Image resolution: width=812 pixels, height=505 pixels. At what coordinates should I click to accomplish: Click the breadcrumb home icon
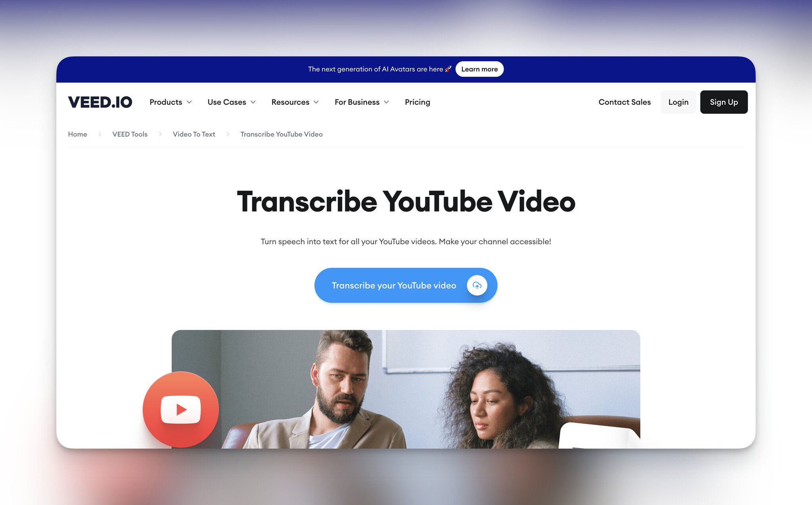click(77, 134)
